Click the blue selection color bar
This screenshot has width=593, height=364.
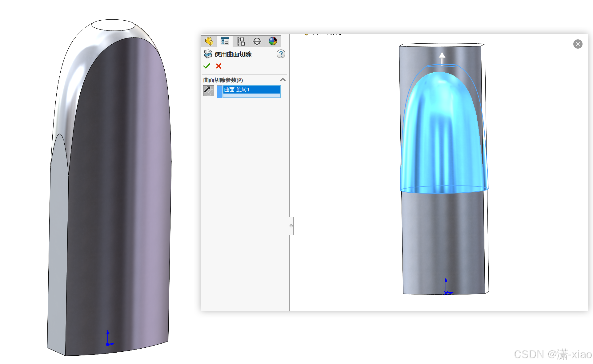coord(219,91)
